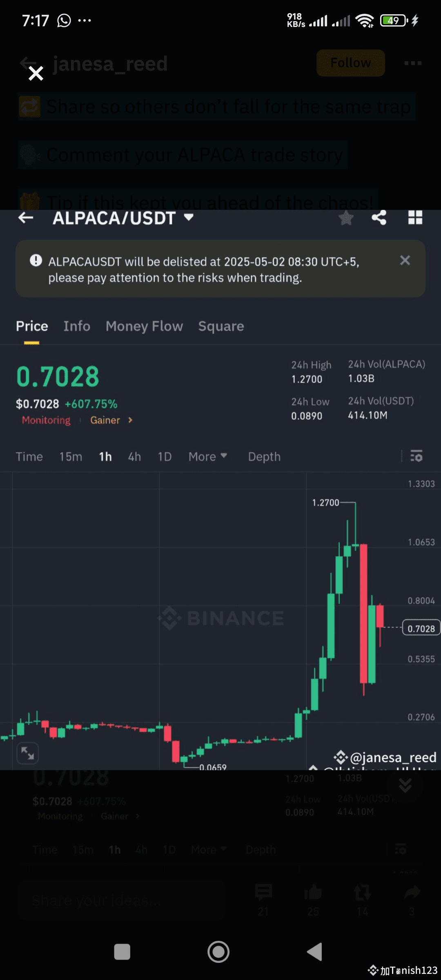Close the image viewer with the X
Screen dimensions: 441x980
[36, 73]
